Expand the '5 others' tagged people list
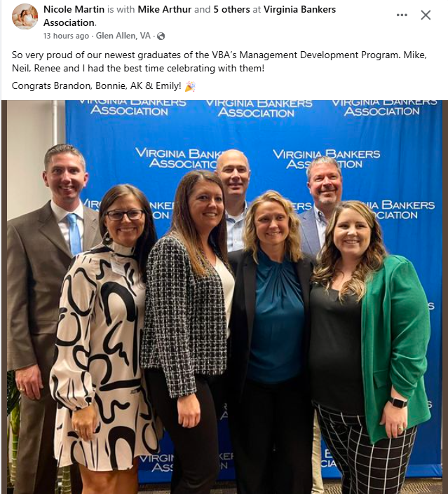The image size is (448, 494). coord(231,9)
